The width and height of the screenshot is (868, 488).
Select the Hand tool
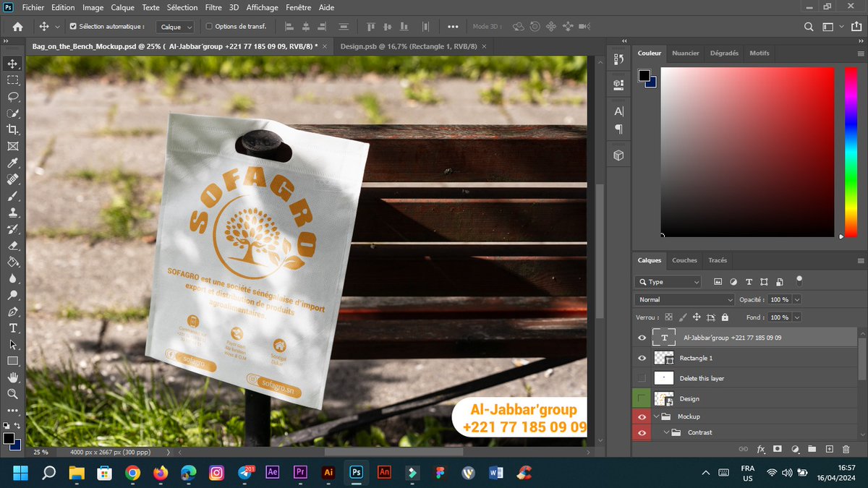(13, 377)
